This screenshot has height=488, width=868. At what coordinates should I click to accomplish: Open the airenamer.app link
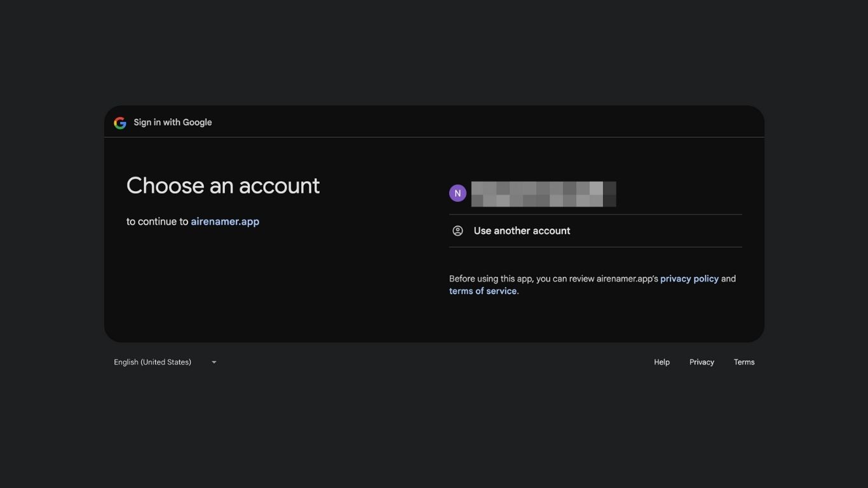[225, 221]
